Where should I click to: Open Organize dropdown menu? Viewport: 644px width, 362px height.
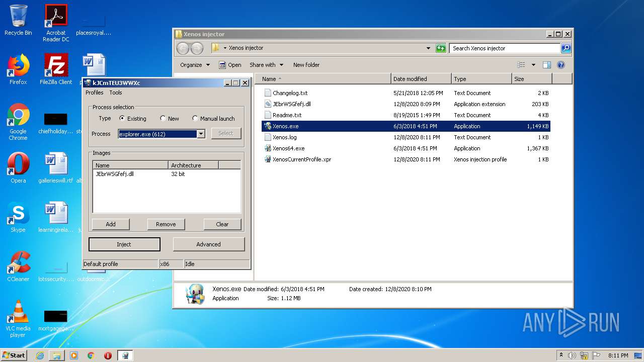click(x=195, y=65)
